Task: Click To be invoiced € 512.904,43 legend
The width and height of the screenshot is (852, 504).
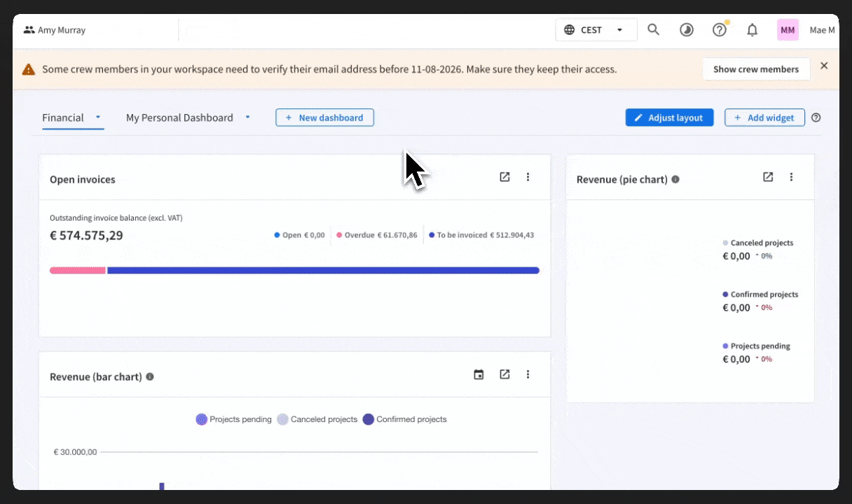Action: tap(481, 235)
